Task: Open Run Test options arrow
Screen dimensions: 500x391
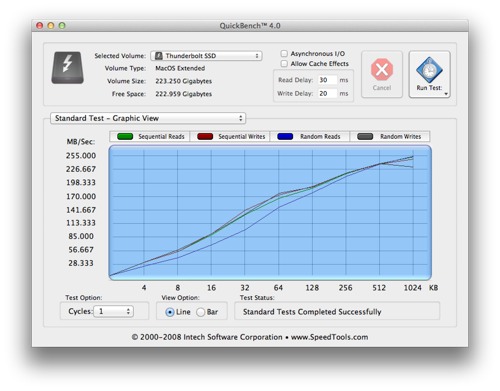Action: click(x=446, y=94)
